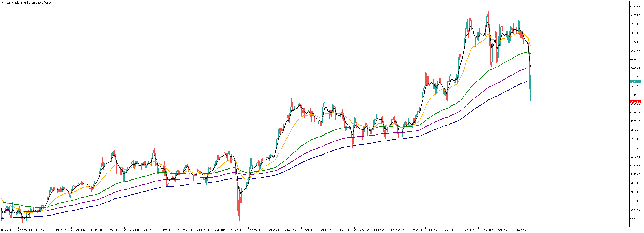
Task: Click the 13 Aug 2017 date label
Action: pos(96,230)
